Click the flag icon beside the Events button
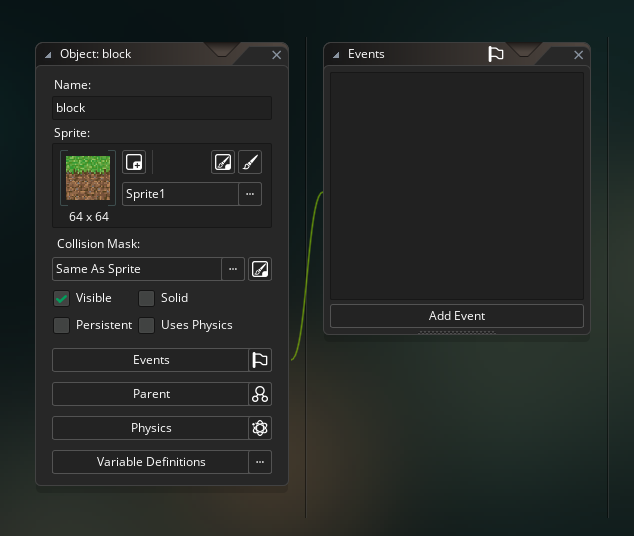634x536 pixels. [x=260, y=360]
